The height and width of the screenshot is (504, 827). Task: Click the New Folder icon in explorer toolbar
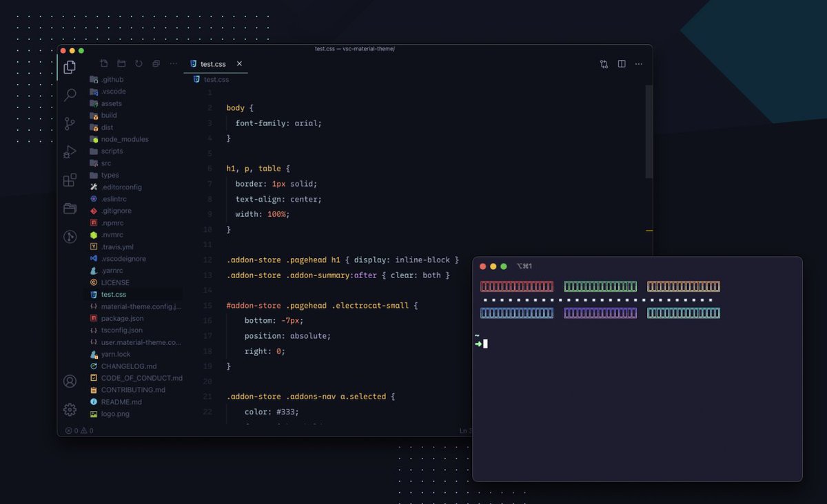pos(121,63)
